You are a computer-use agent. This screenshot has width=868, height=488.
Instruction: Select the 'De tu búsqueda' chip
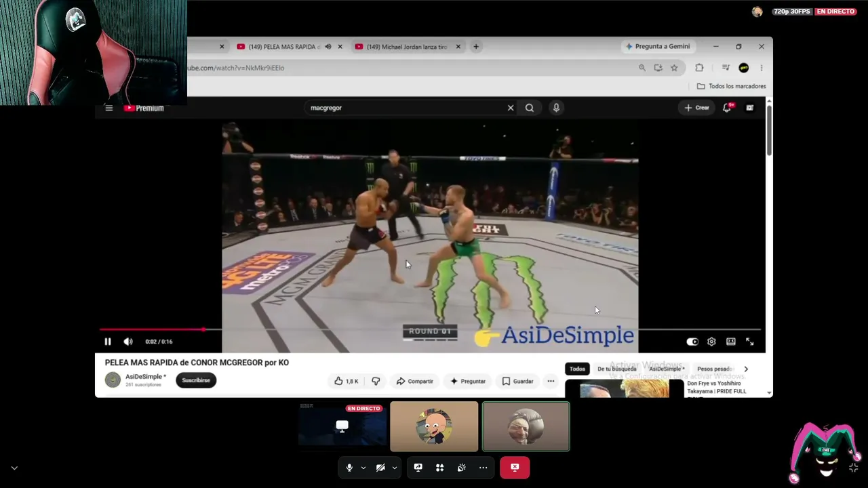click(617, 369)
